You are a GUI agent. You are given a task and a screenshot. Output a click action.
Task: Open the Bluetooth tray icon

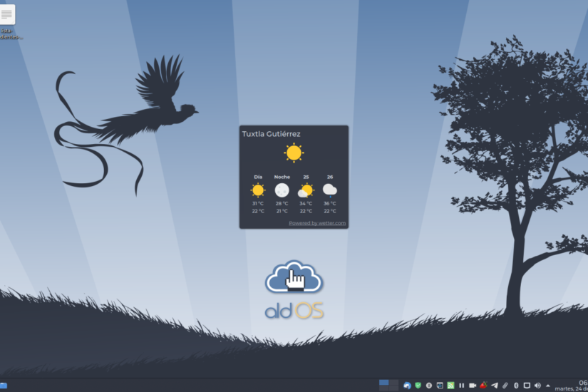tap(516, 386)
